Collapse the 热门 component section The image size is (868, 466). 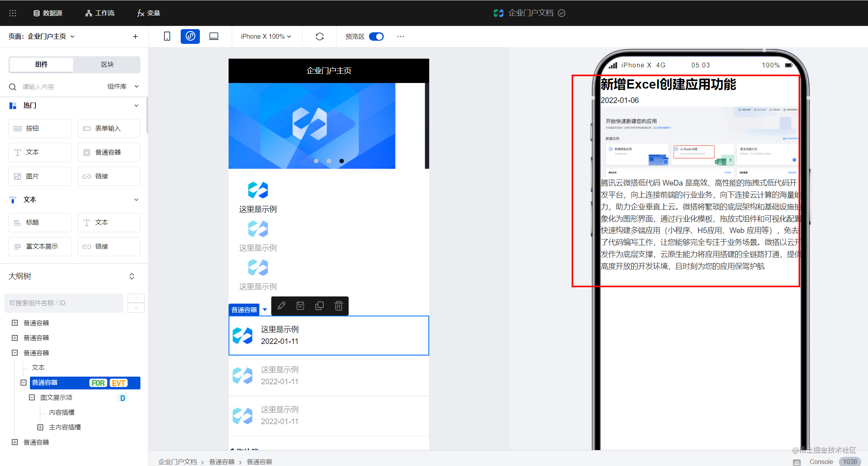tap(136, 106)
